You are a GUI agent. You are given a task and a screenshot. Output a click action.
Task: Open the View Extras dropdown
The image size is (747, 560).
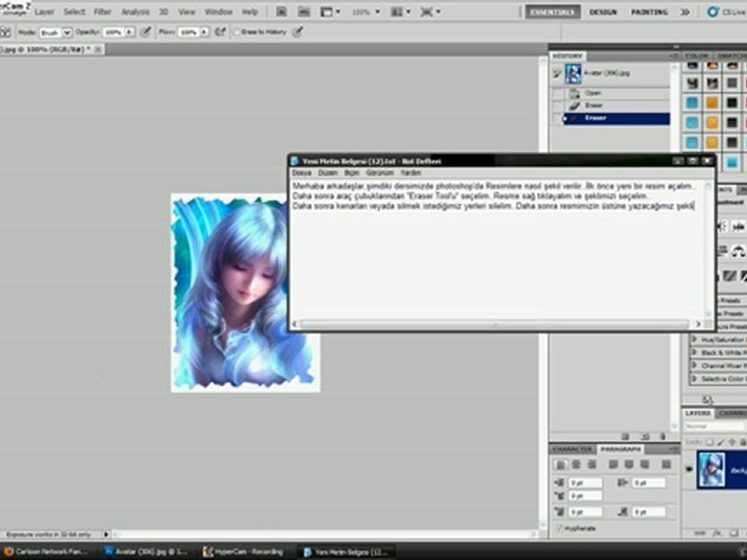[x=330, y=12]
